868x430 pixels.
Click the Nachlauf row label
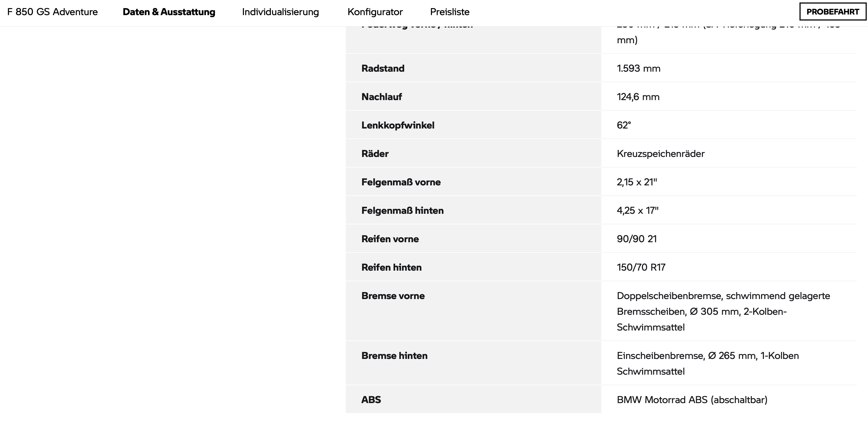[381, 97]
